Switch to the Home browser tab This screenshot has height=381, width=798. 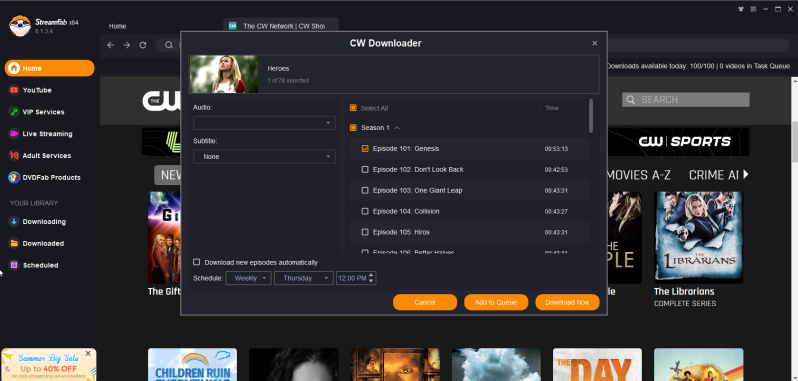tap(118, 26)
